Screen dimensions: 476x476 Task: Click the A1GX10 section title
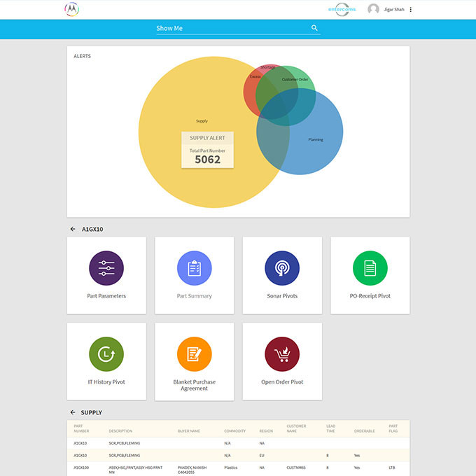click(x=92, y=229)
